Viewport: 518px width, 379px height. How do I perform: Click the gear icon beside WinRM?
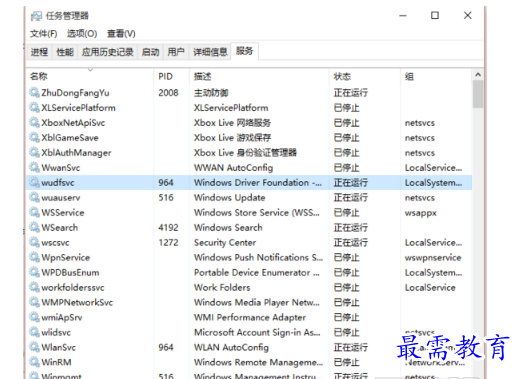(34, 362)
